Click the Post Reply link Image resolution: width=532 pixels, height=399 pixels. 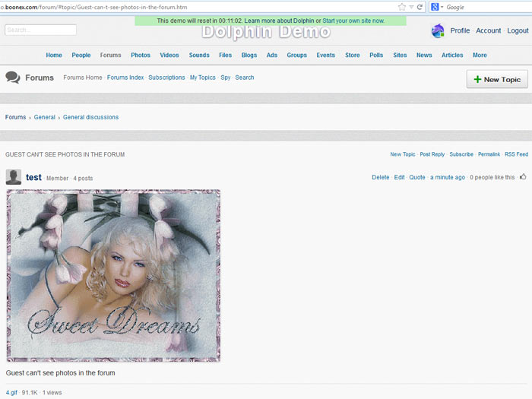click(x=432, y=154)
